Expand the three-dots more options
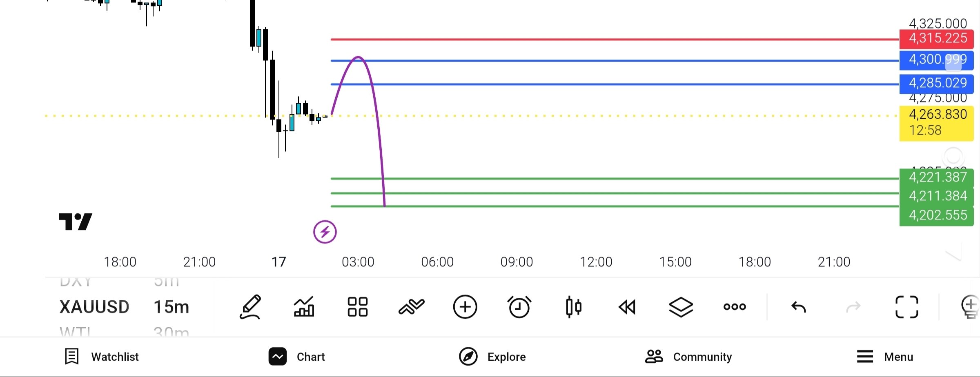Image resolution: width=980 pixels, height=377 pixels. click(735, 306)
